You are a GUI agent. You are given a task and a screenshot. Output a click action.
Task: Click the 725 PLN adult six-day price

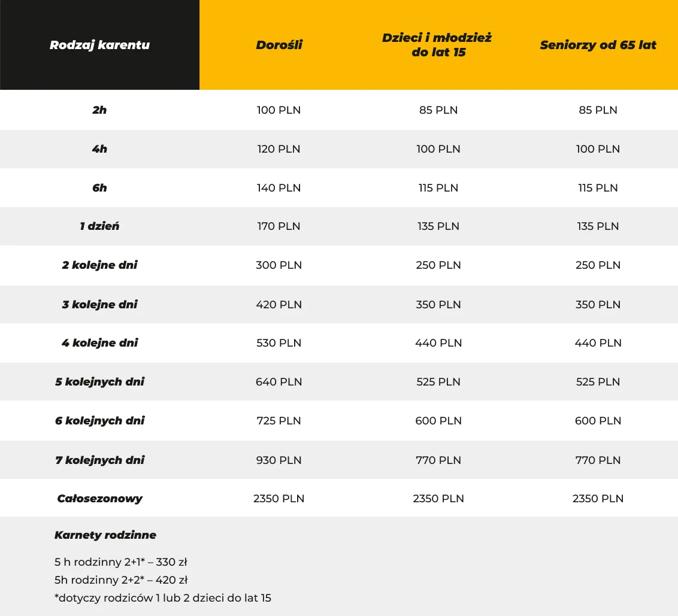coord(279,421)
